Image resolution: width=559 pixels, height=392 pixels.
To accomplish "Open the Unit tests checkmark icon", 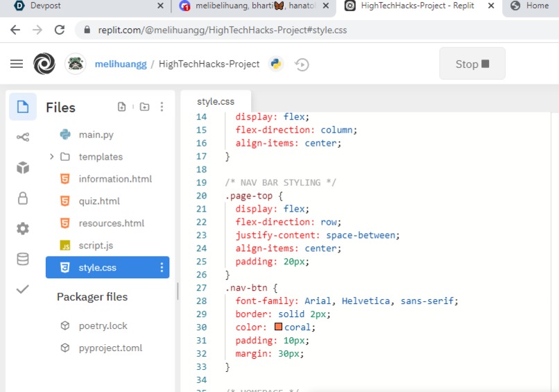I will tap(23, 289).
